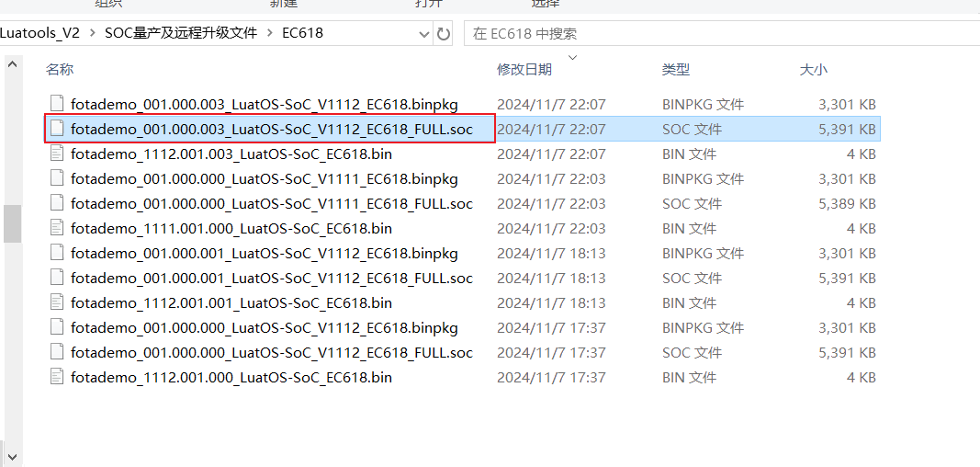Select icon of fotademo_1112.001.000 bin file
The image size is (980, 467).
(57, 377)
